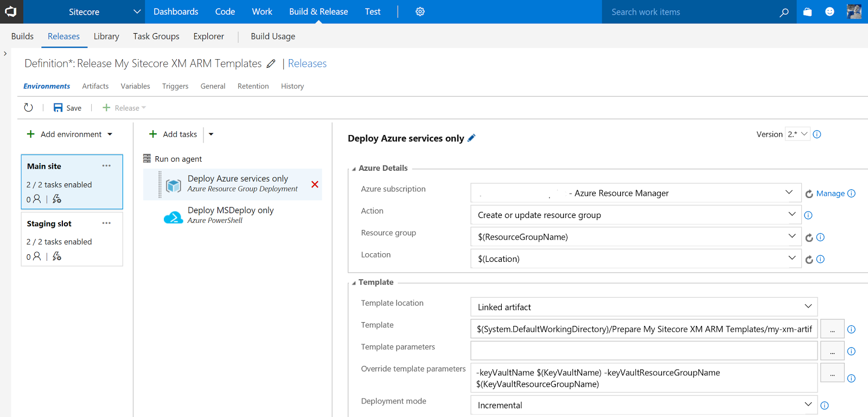The image size is (868, 417).
Task: Switch to the Triggers tab
Action: [175, 86]
